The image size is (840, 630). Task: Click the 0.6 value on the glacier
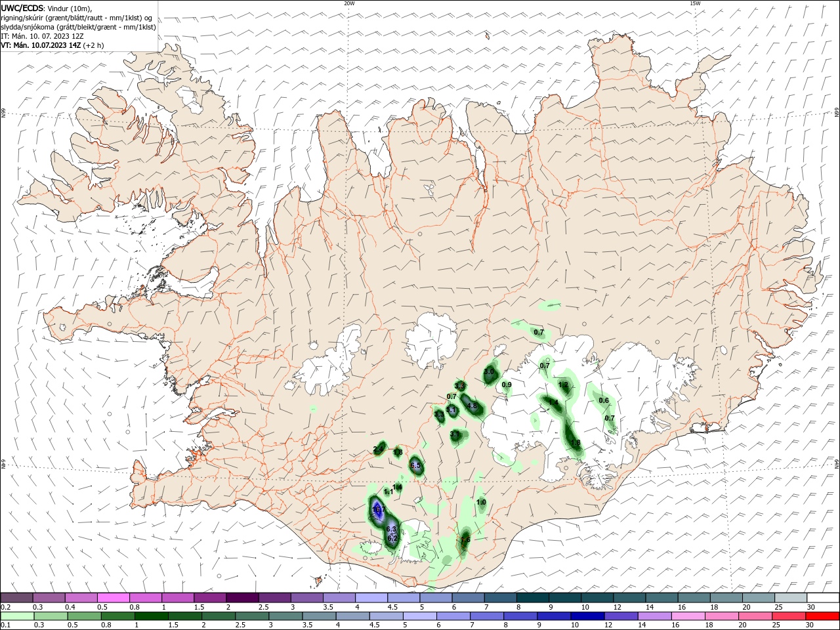pyautogui.click(x=604, y=400)
